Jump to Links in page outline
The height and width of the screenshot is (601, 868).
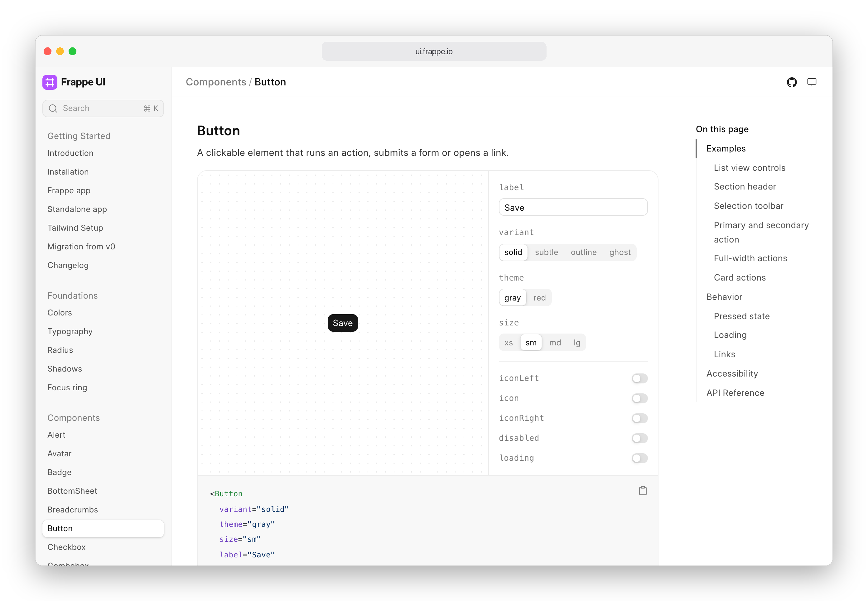[x=724, y=354]
